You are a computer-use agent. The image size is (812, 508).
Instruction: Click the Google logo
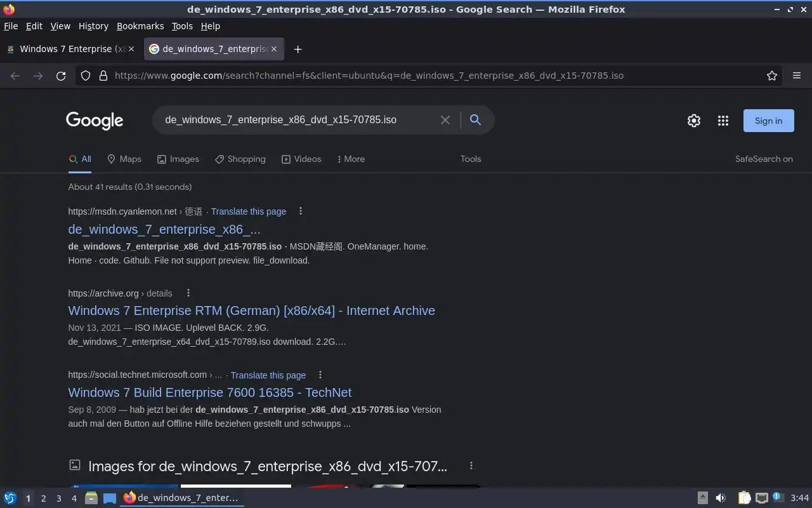tap(95, 121)
